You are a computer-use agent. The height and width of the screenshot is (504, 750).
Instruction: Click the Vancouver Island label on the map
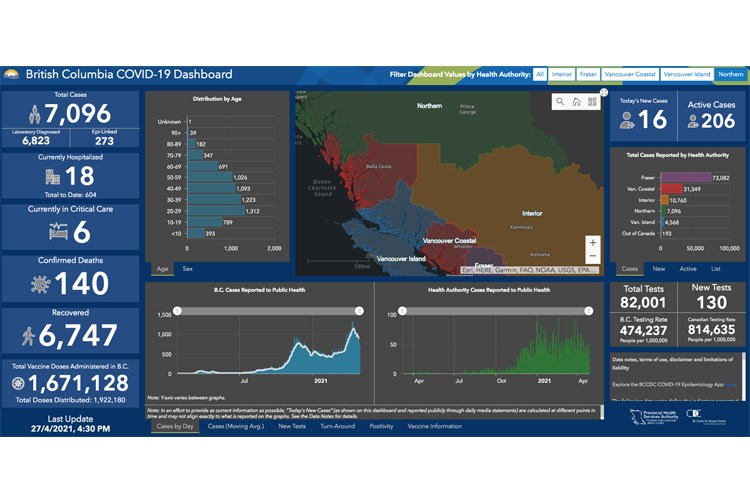point(401,259)
